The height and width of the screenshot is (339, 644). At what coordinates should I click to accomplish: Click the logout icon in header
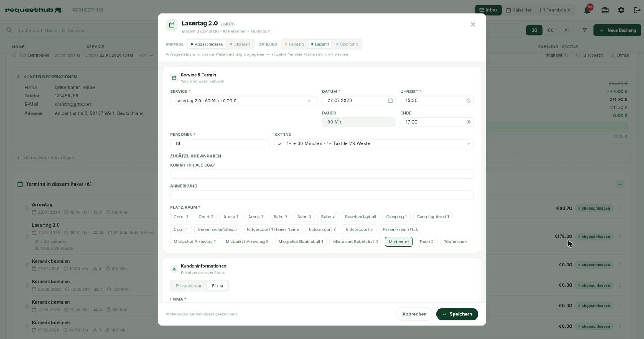click(x=637, y=10)
